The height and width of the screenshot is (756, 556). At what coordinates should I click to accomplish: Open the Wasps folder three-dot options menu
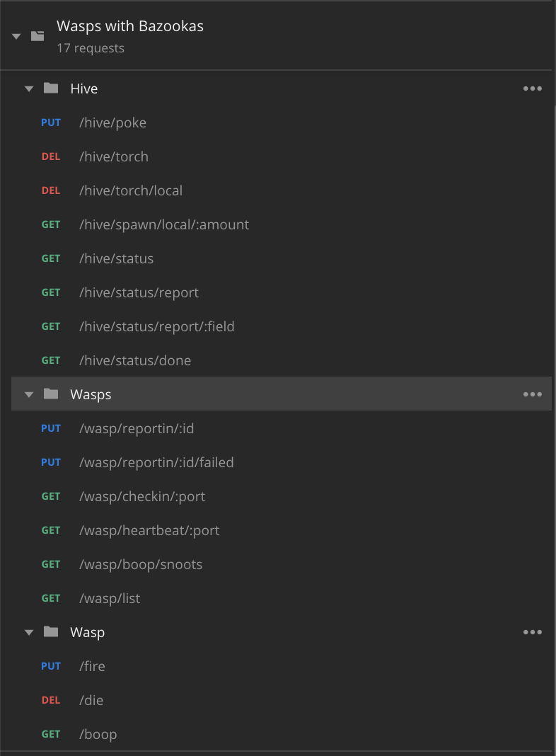(532, 394)
